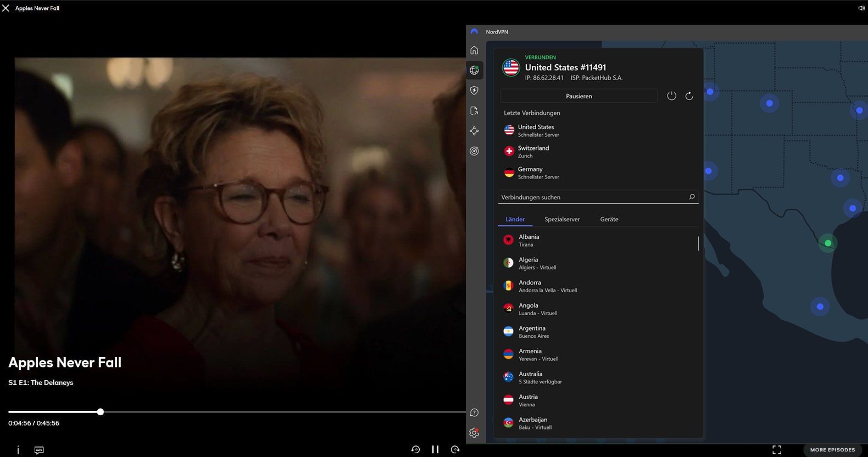Close the Apples Never Fall player
This screenshot has height=457, width=868.
pos(5,8)
